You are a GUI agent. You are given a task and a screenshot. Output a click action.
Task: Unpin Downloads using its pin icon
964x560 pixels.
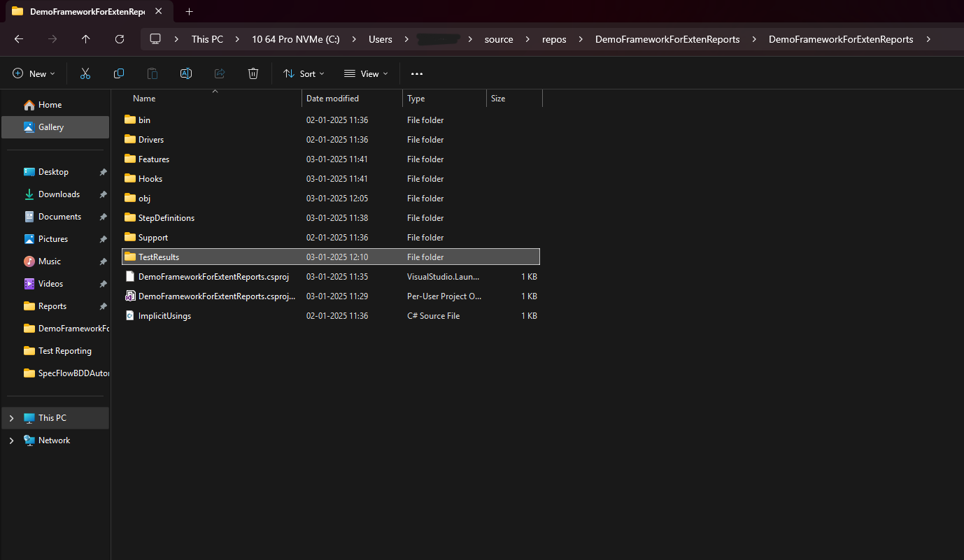(x=103, y=194)
